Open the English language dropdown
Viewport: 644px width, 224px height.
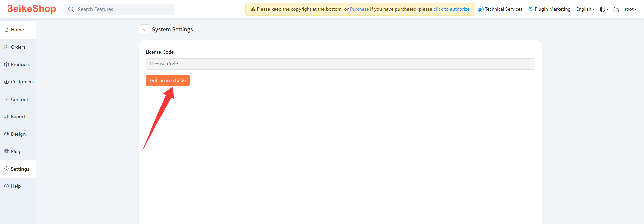[x=585, y=9]
